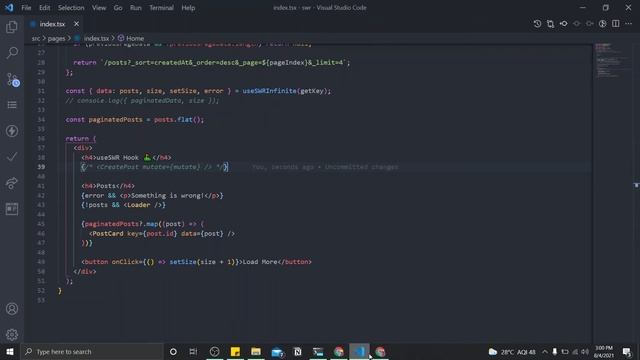Click the revision commit icon with left dot

point(563,24)
